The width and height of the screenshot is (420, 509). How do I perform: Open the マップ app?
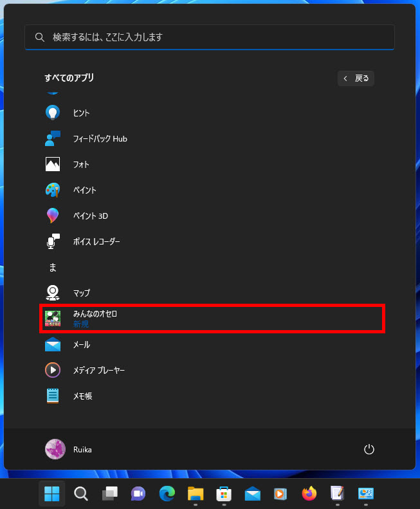[81, 293]
